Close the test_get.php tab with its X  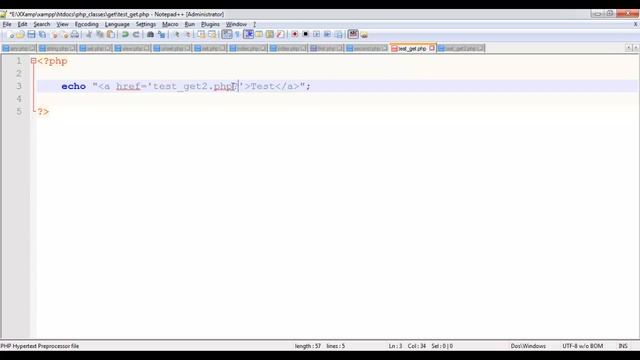(432, 48)
